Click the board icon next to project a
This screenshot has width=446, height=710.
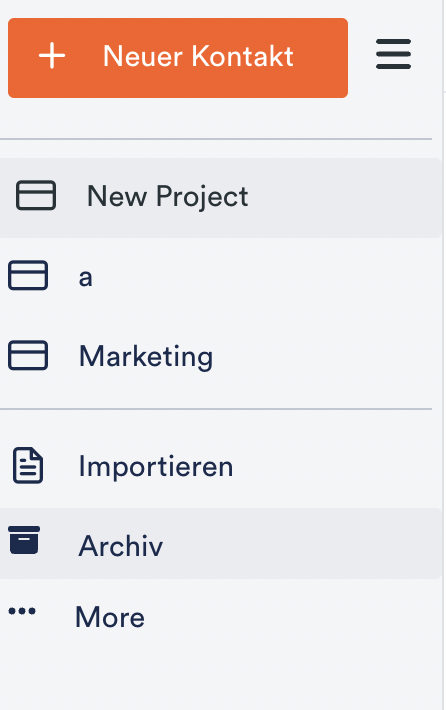click(28, 275)
